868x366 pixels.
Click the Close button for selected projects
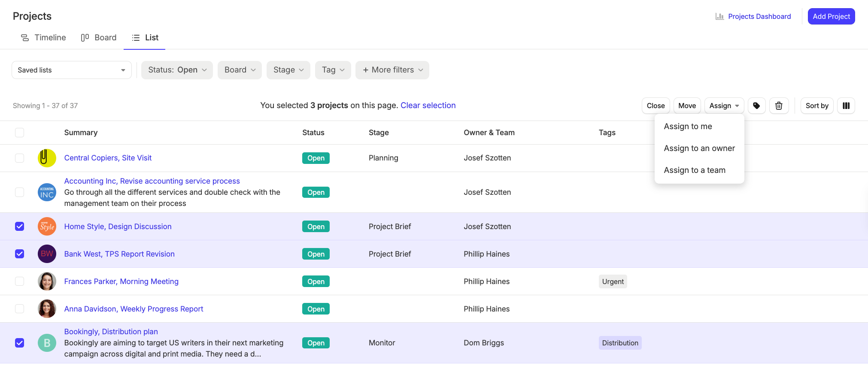pos(656,106)
